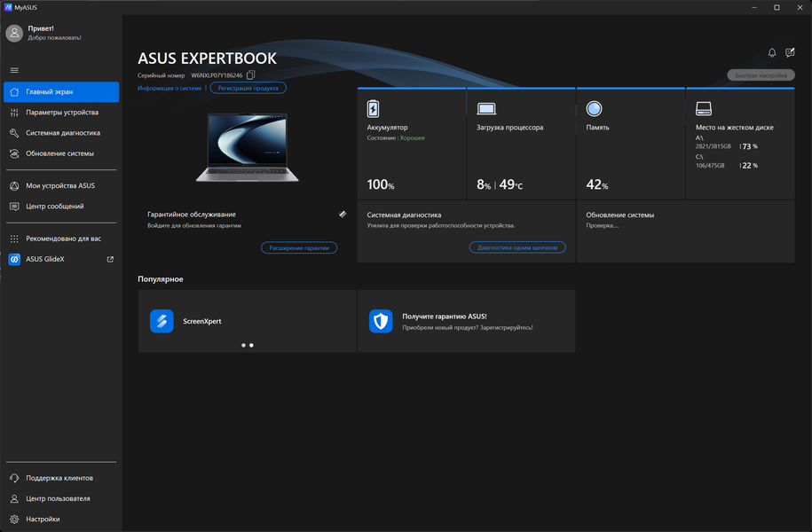Screen dimensions: 812x532
Task: Open Настройки in sidebar
Action: [61, 520]
